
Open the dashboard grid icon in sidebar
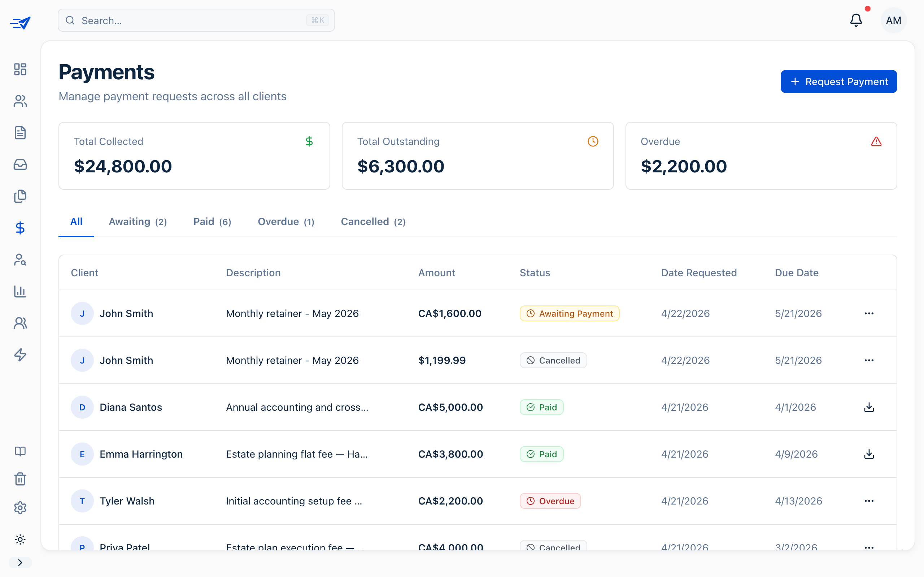tap(20, 70)
